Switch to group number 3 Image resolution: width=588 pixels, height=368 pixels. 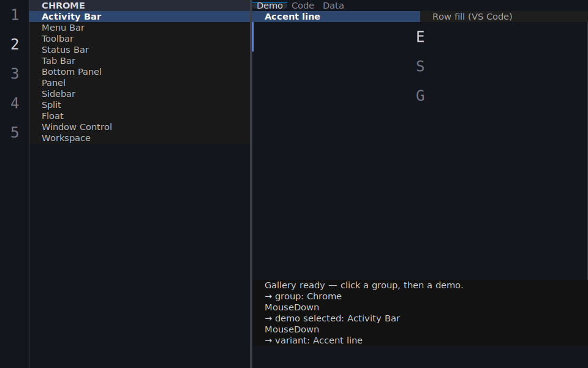[15, 74]
